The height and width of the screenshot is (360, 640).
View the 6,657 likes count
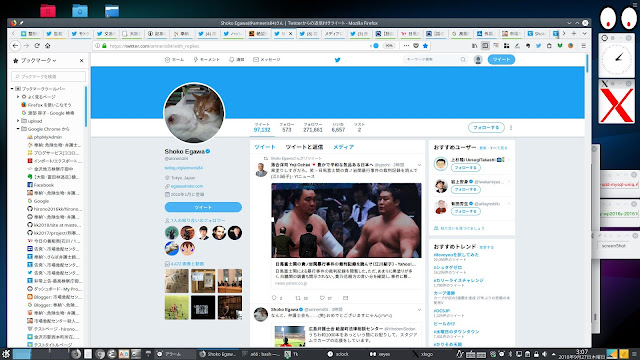pos(338,127)
